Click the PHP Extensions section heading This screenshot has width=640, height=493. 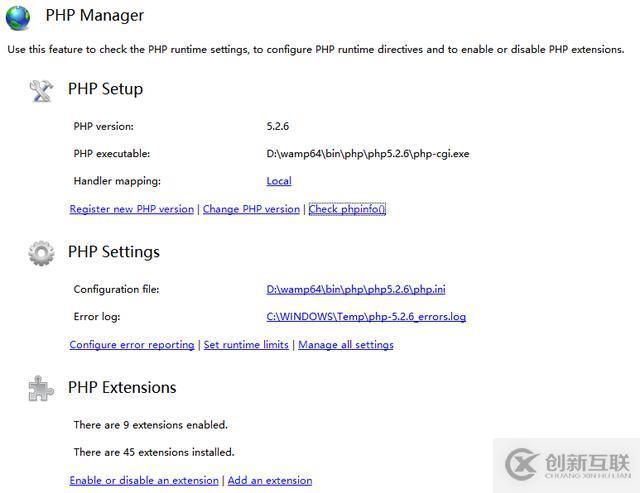tap(122, 387)
